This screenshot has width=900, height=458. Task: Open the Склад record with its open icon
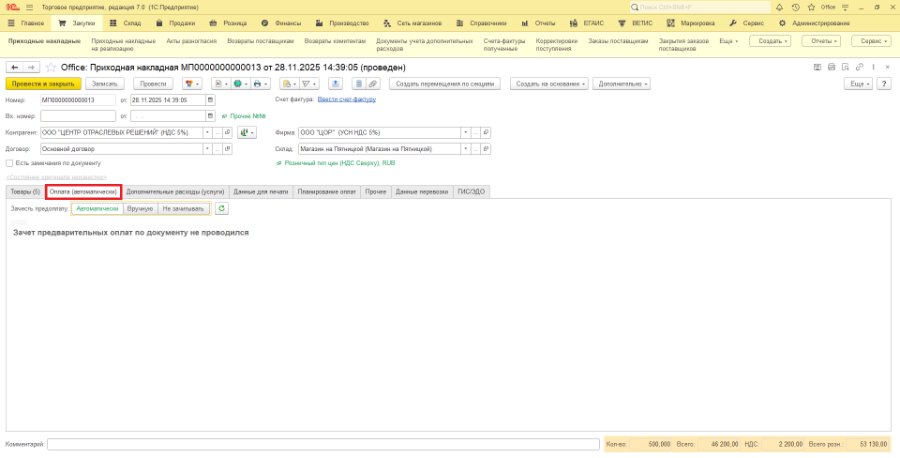(x=486, y=149)
